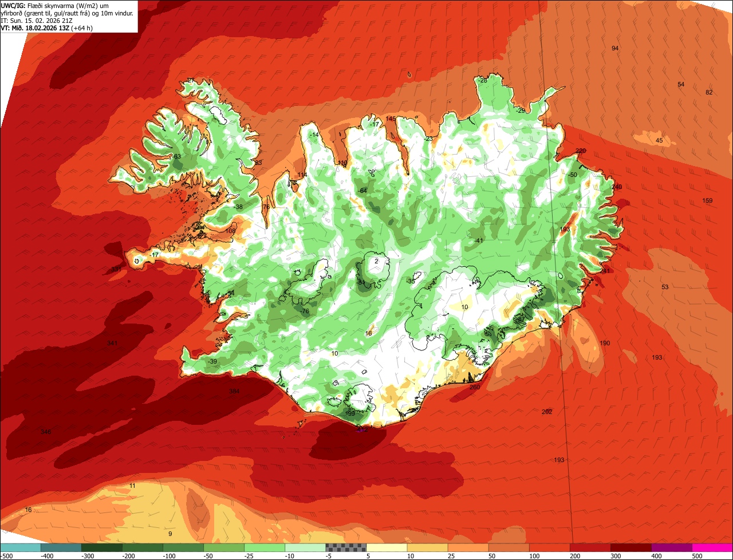Click the legend swatch between -500 and -400
The width and height of the screenshot is (733, 560).
[x=20, y=547]
